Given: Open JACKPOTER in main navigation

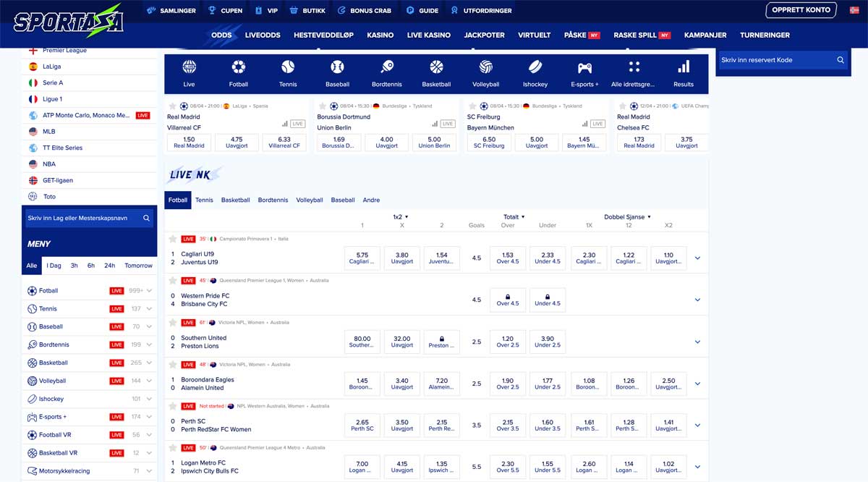Looking at the screenshot, I should [x=485, y=35].
